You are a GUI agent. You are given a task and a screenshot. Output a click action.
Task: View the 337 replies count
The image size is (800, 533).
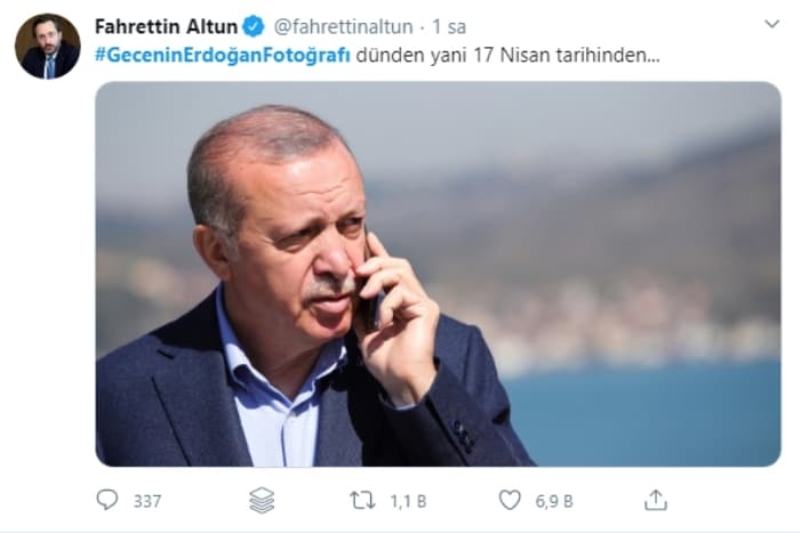[x=147, y=501]
